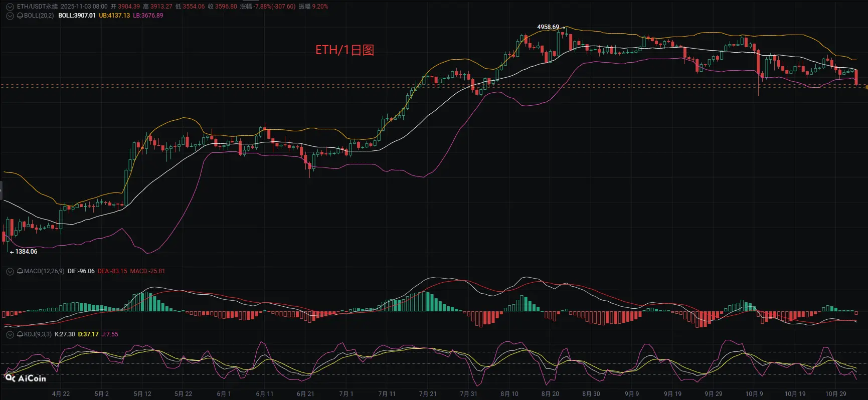This screenshot has height=400, width=868.
Task: Select the candle timestamp 2025-11-03 08:00
Action: 84,7
